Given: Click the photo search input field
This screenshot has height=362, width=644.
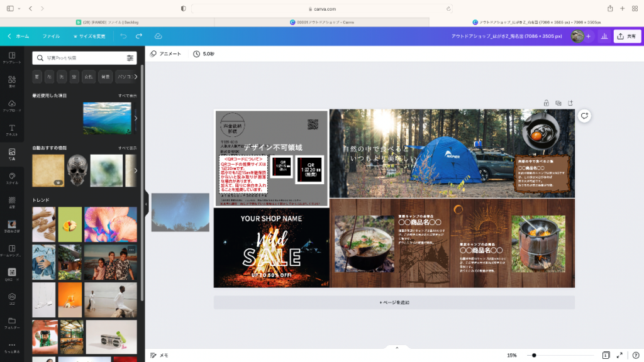Looking at the screenshot, I should pos(84,58).
